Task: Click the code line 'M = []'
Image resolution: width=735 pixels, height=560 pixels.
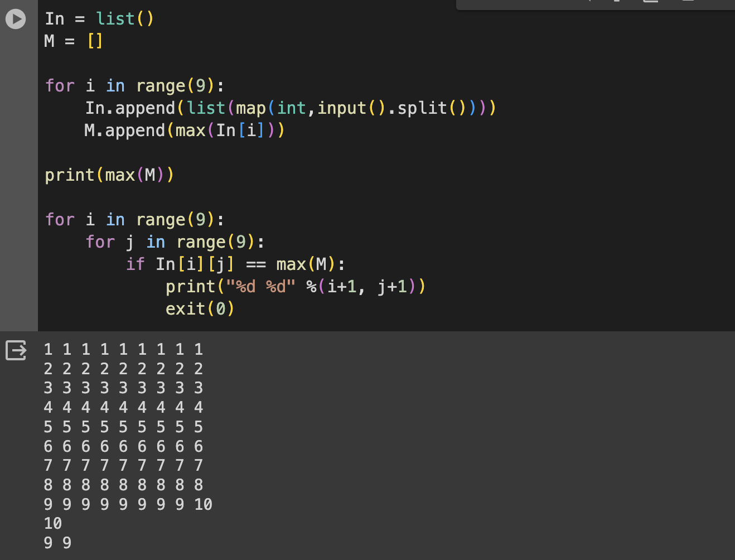Action: tap(74, 41)
